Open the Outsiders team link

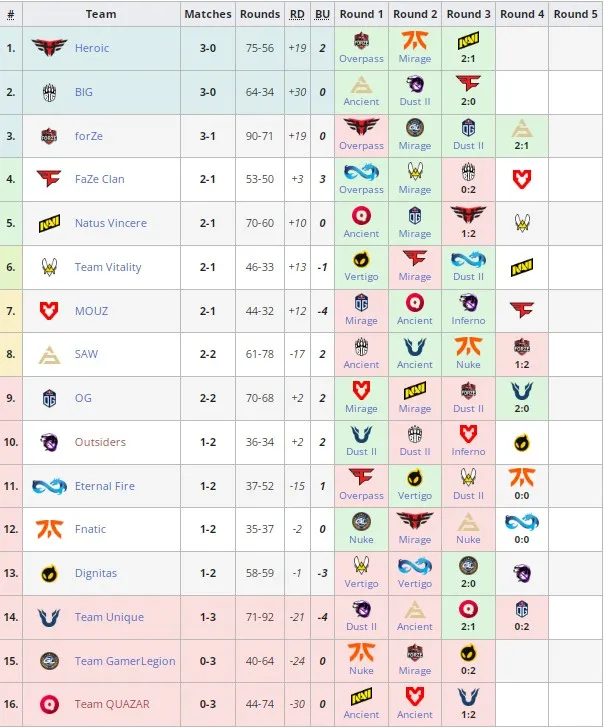pyautogui.click(x=100, y=442)
